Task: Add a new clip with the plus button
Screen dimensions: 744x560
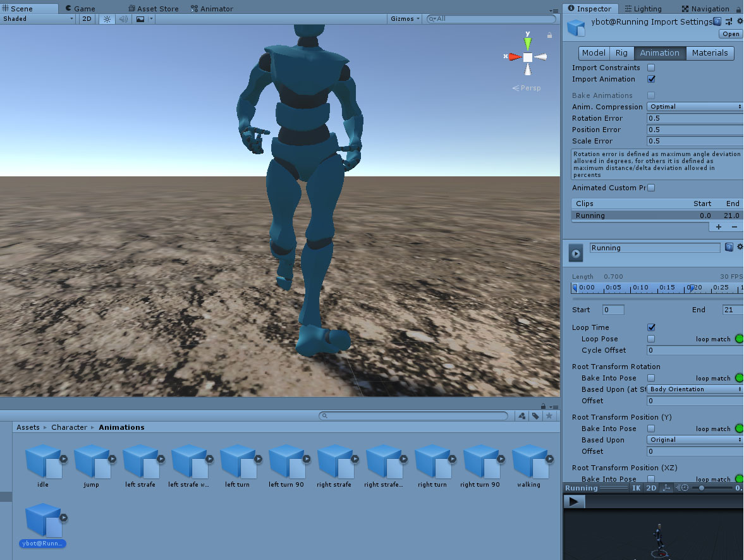Action: 720,226
